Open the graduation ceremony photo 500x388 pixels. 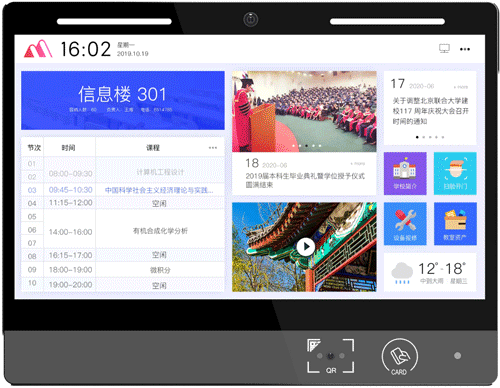(x=304, y=111)
